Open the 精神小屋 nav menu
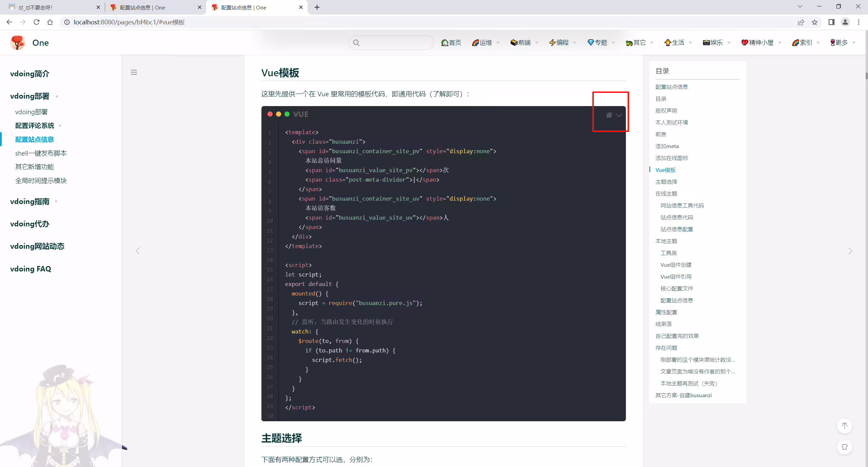Screen dimensions: 868x467 coord(761,43)
